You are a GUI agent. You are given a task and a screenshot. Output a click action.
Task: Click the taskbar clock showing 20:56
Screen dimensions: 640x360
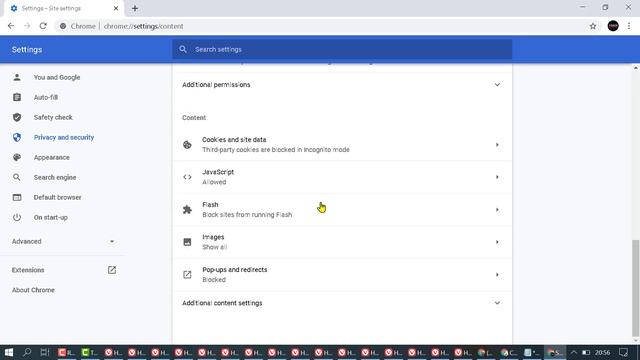click(602, 352)
